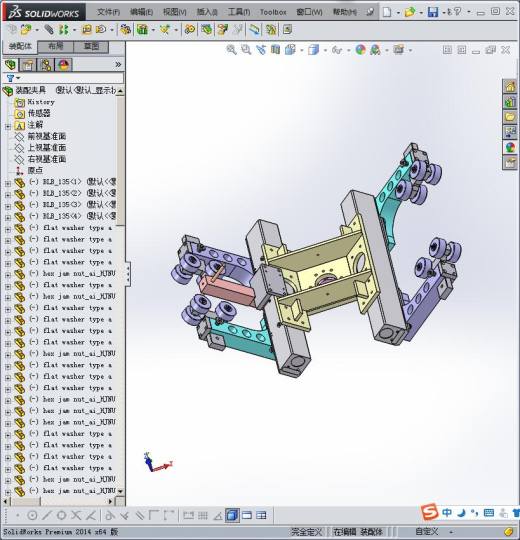This screenshot has height=540, width=520.
Task: Click the Save disk icon
Action: 433,12
